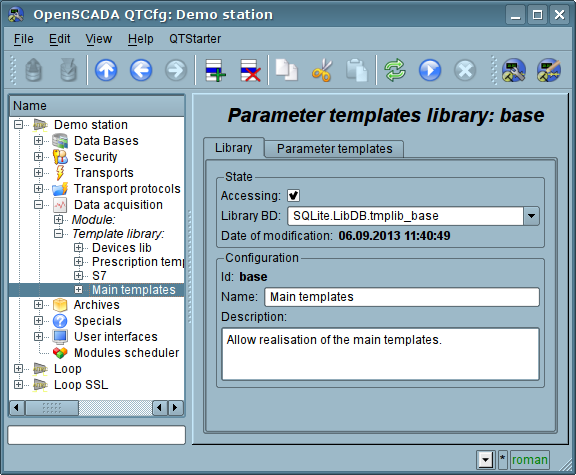Image resolution: width=576 pixels, height=475 pixels.
Task: Open the Library BD dropdown
Action: (531, 216)
